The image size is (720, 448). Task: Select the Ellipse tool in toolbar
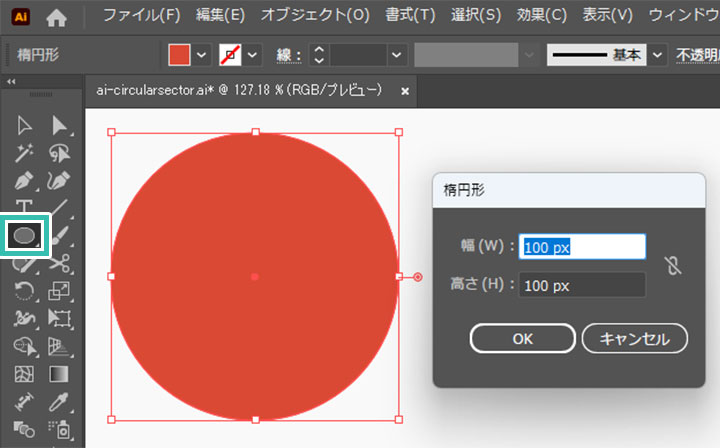coord(27,235)
